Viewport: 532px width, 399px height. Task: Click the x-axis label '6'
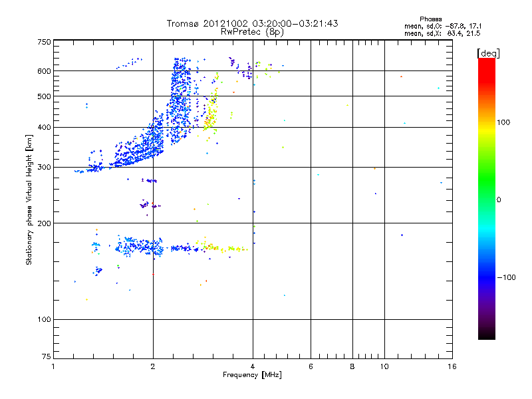click(x=311, y=366)
